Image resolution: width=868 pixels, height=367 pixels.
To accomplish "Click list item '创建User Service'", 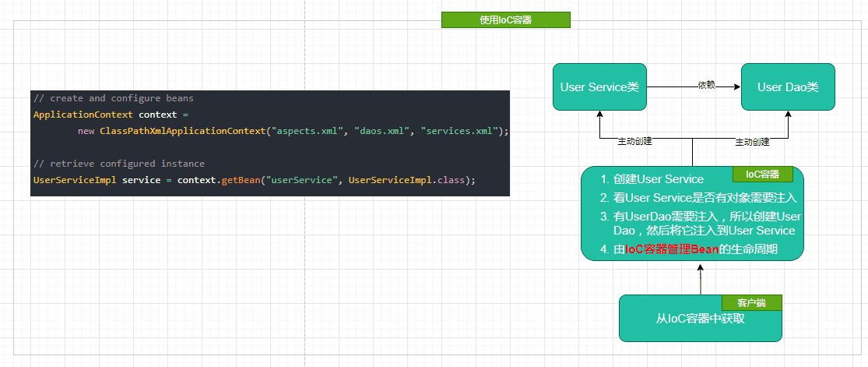I will 658,179.
